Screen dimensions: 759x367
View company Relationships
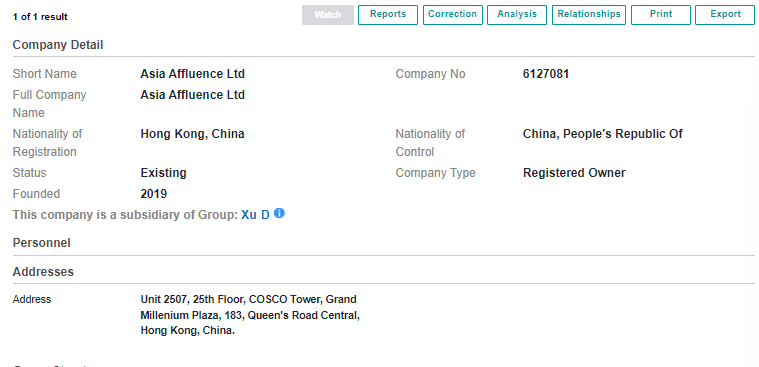[x=589, y=15]
